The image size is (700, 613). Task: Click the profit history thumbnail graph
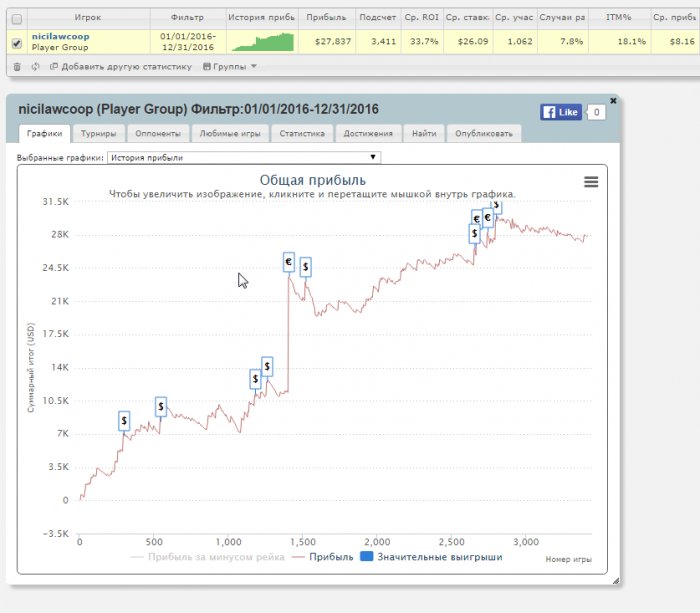coord(262,42)
